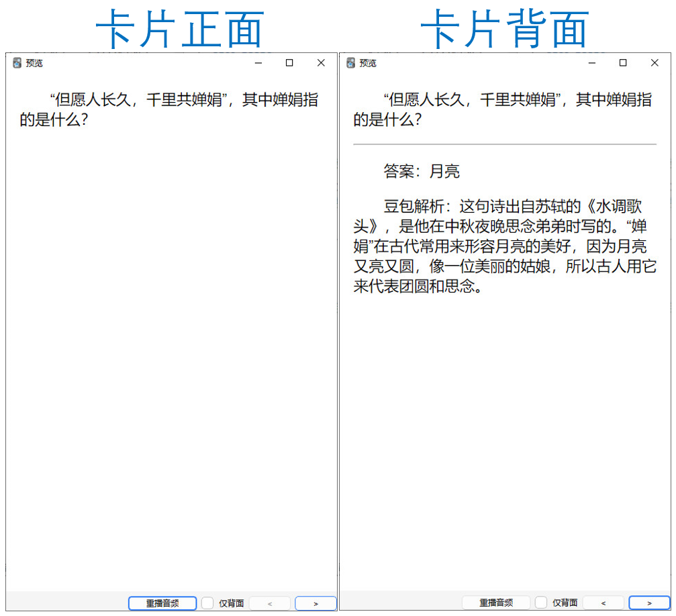Maximize the right preview window
The image size is (676, 616).
coord(623,63)
